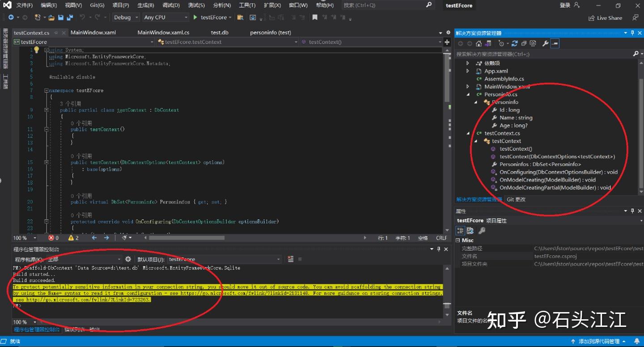Select 100% zoom control in editor status bar
This screenshot has height=347, width=644.
[20, 238]
